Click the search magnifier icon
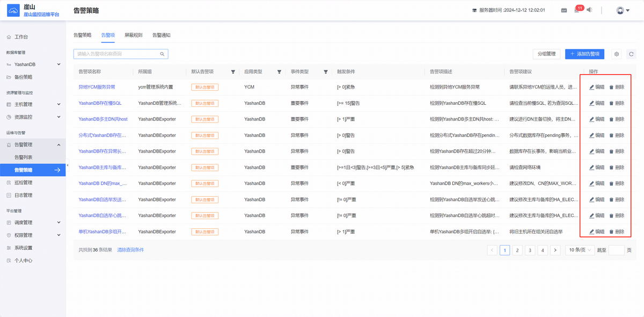Screen dimensions: 644x317 (162, 54)
